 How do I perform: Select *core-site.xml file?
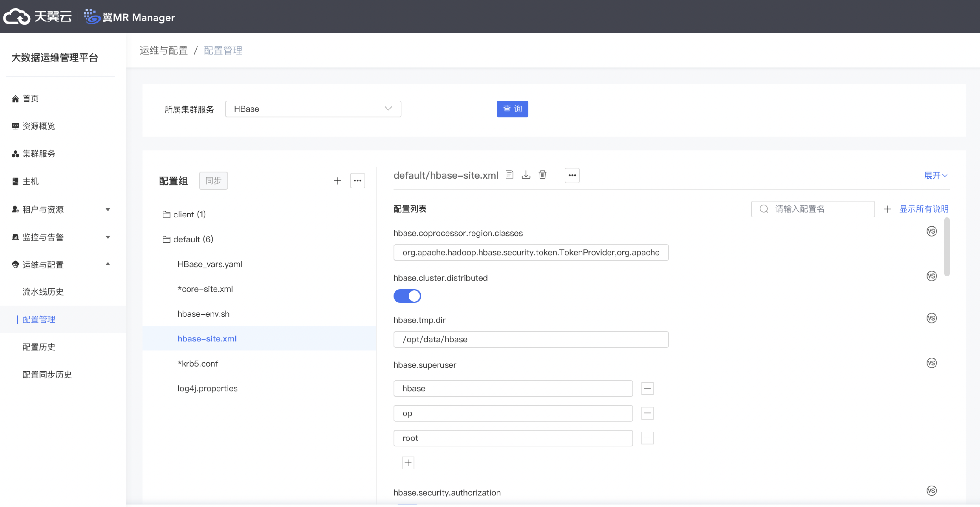tap(205, 289)
